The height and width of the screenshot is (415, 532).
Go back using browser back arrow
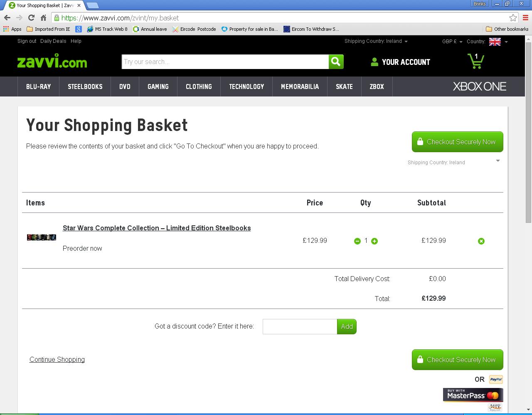pyautogui.click(x=7, y=17)
